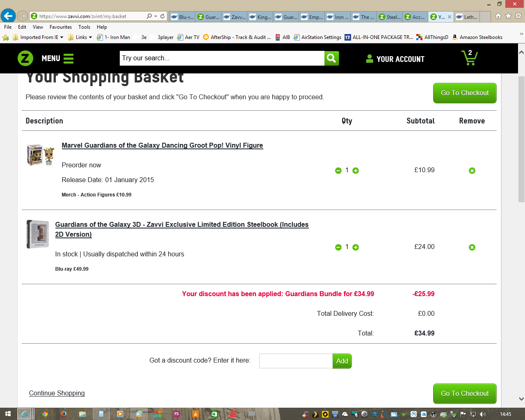Increase quantity of Dancing Groot figure
Image resolution: width=525 pixels, height=420 pixels.
356,171
